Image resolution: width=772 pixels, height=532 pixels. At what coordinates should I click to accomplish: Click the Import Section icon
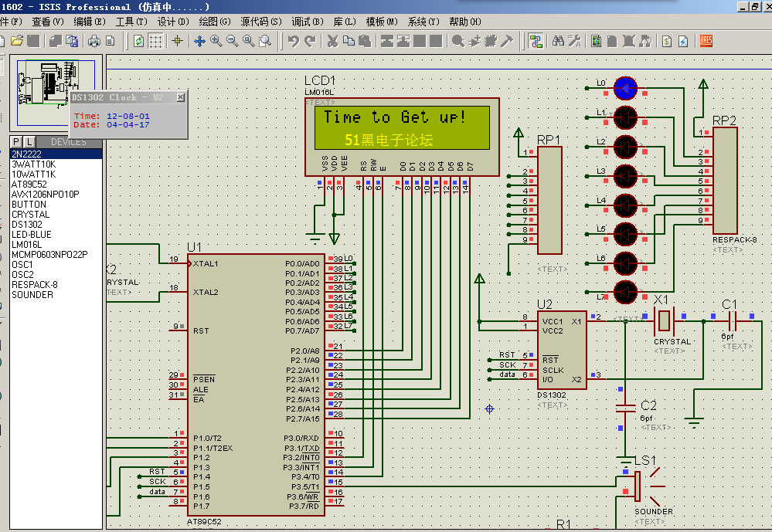(56, 41)
